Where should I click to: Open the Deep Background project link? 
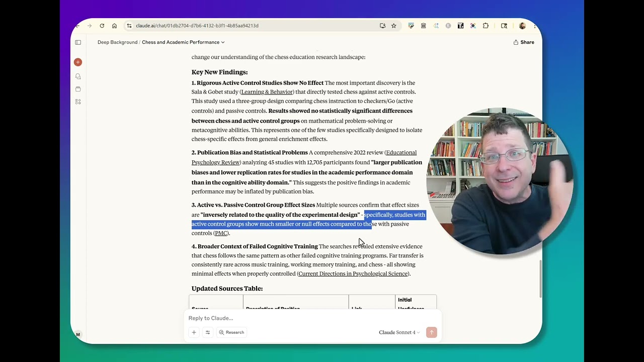coord(117,42)
